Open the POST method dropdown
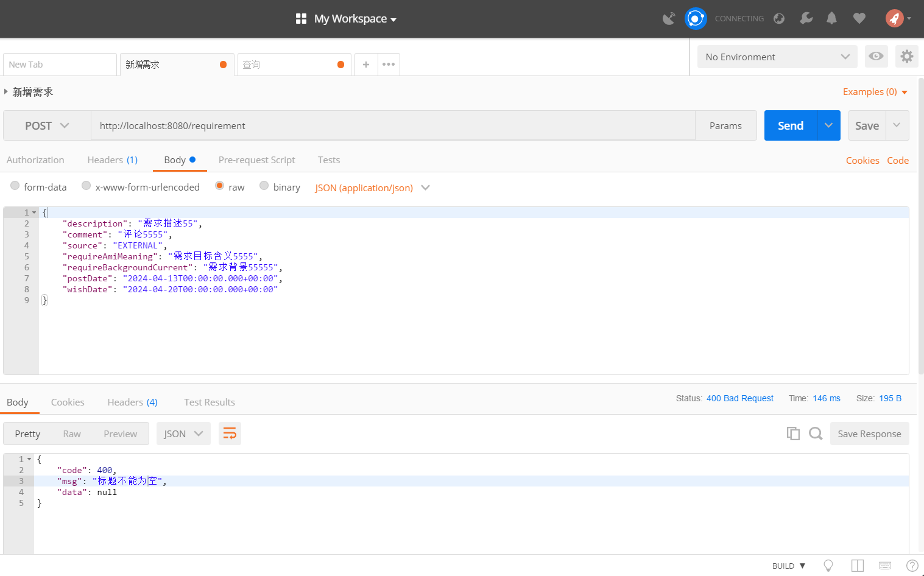Screen dimensions: 924x576 (x=47, y=125)
